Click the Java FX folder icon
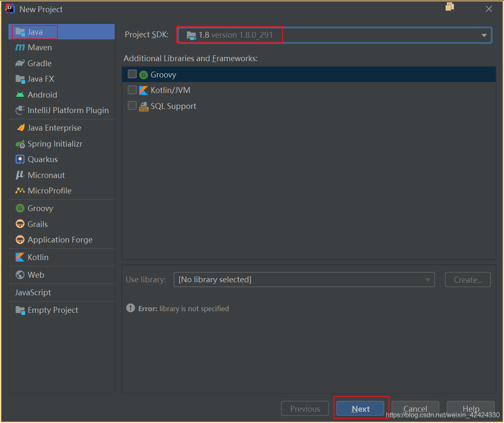The image size is (504, 423). (20, 79)
